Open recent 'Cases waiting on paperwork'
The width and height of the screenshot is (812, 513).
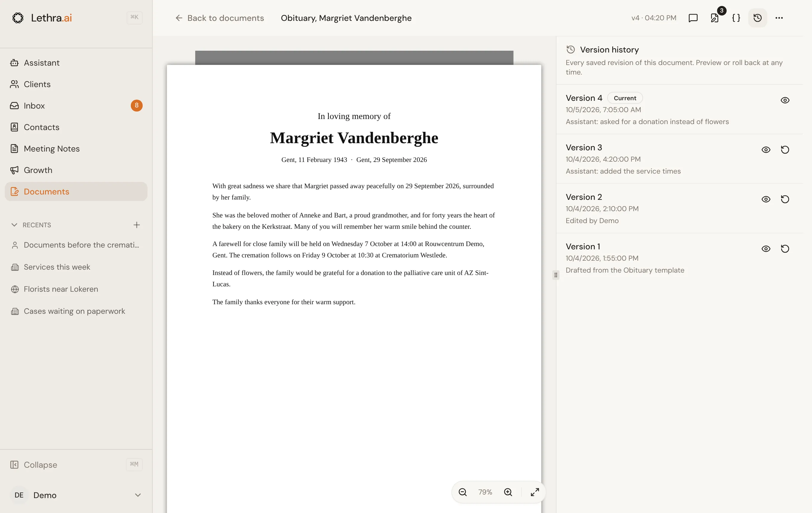(x=76, y=311)
